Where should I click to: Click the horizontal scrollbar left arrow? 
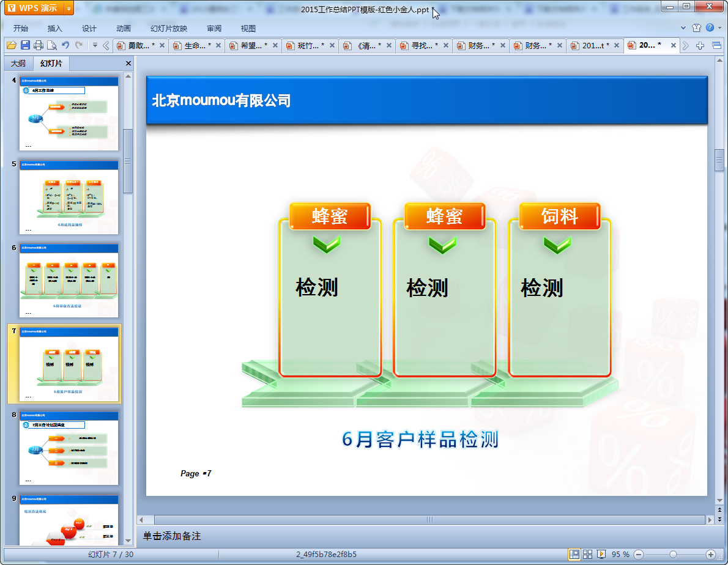(x=141, y=520)
